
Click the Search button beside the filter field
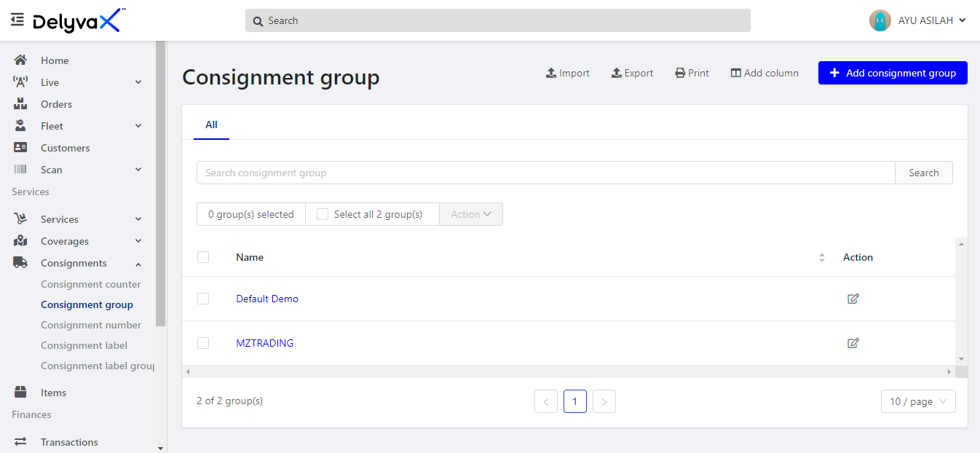(x=924, y=173)
